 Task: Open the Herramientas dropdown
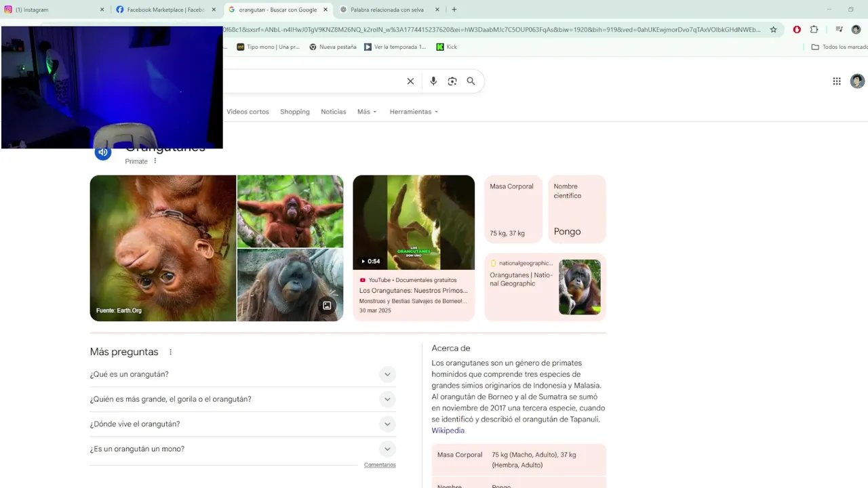414,112
